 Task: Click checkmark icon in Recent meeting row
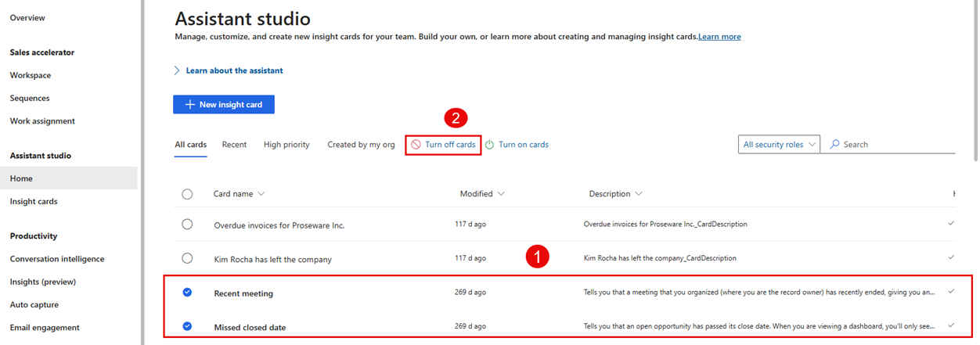951,291
